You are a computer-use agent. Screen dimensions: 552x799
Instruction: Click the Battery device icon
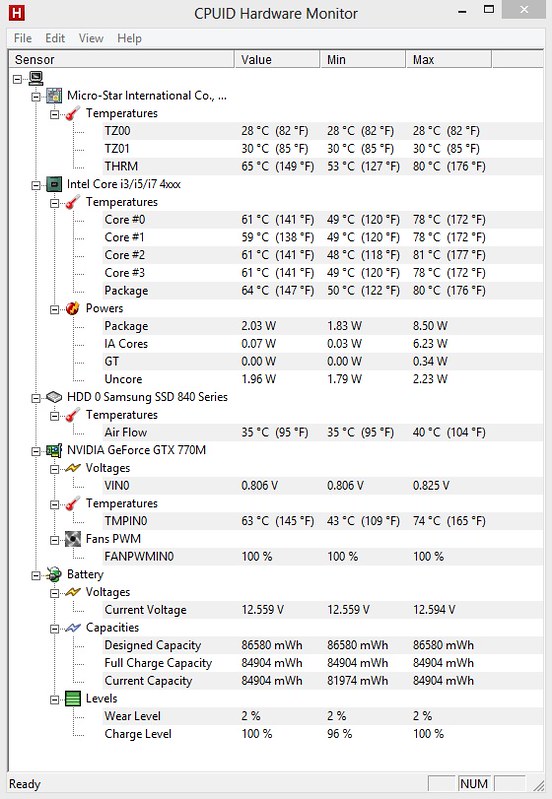click(54, 574)
